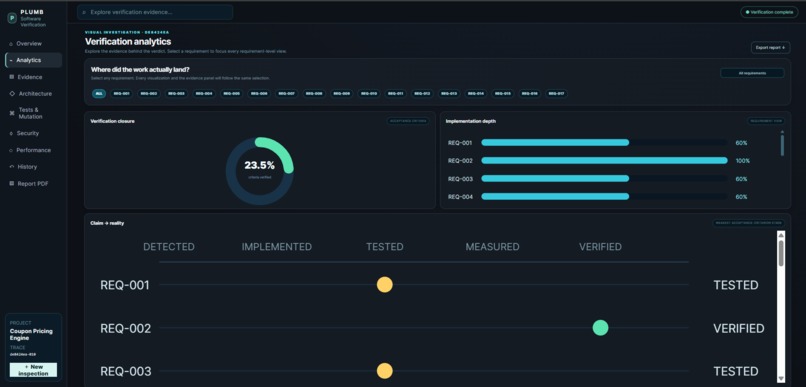Click the yellow marker on REQ-003 row
Image resolution: width=806 pixels, height=387 pixels.
click(x=384, y=371)
